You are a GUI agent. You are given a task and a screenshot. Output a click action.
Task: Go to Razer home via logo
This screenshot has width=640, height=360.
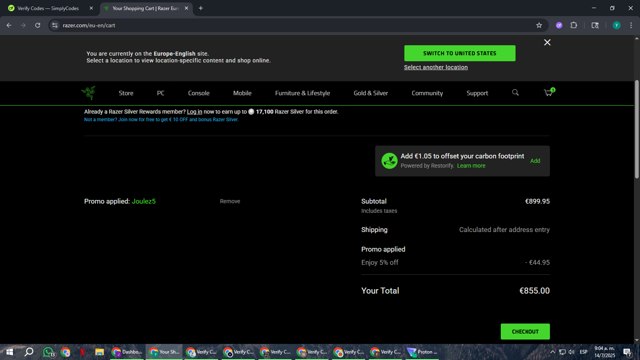[89, 93]
